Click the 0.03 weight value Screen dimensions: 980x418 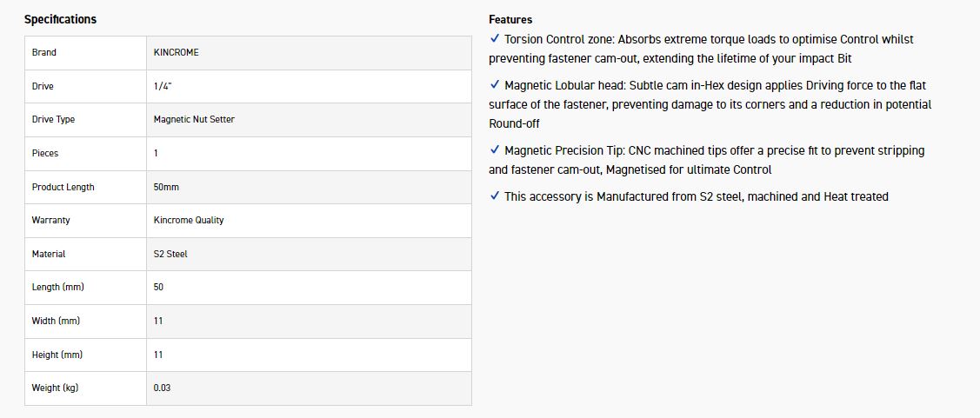coord(162,388)
